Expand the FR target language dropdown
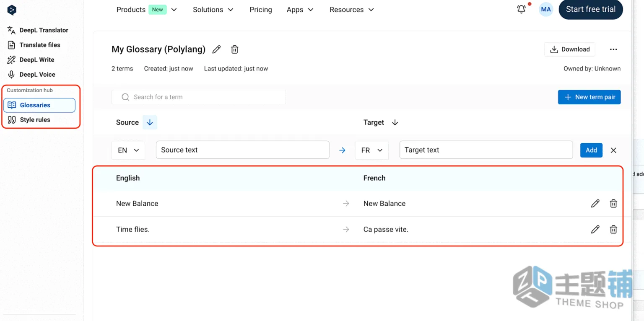 (x=372, y=150)
